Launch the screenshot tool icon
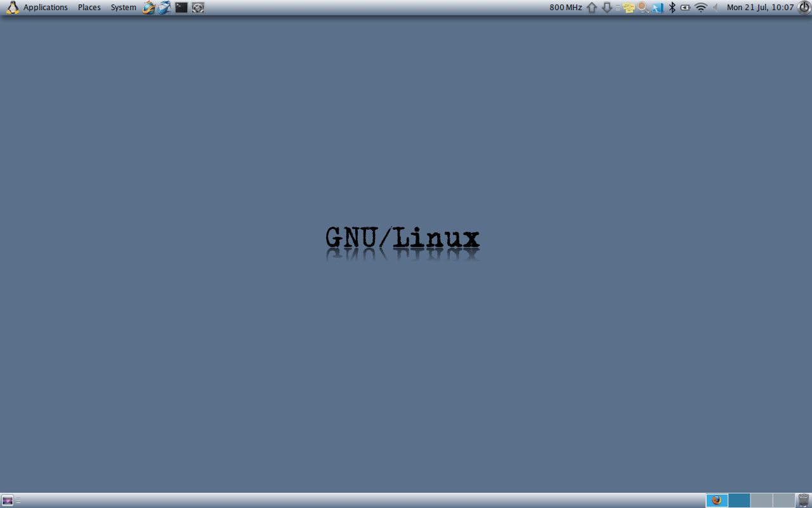Image resolution: width=812 pixels, height=508 pixels. [x=198, y=8]
